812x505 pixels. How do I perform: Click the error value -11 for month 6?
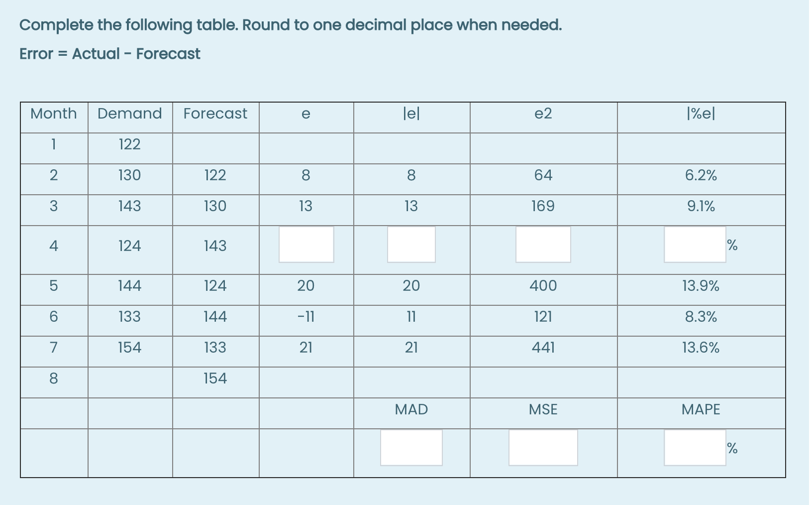point(306,317)
